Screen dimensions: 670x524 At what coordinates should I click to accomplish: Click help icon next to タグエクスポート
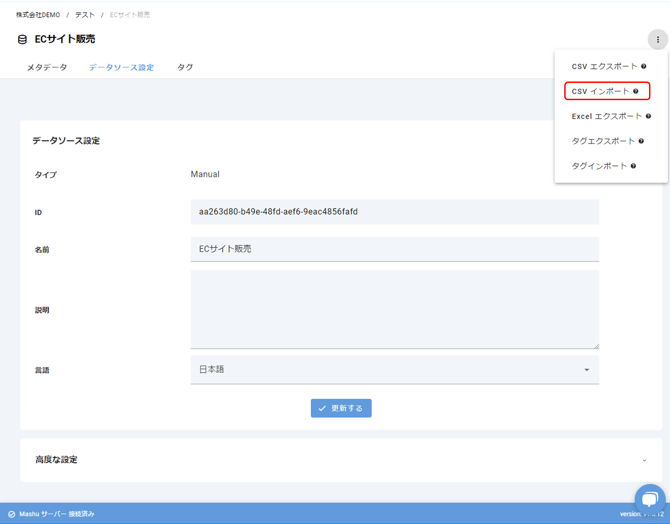tap(641, 141)
